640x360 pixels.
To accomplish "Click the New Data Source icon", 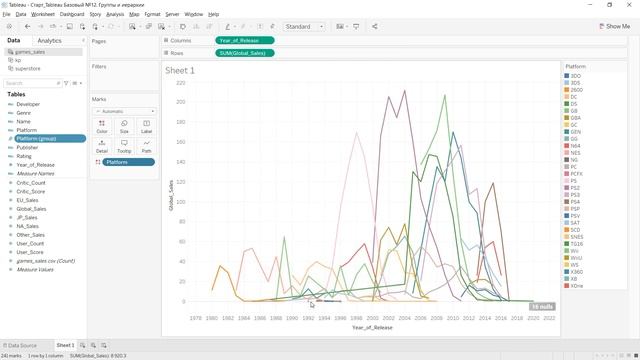I will click(82, 27).
